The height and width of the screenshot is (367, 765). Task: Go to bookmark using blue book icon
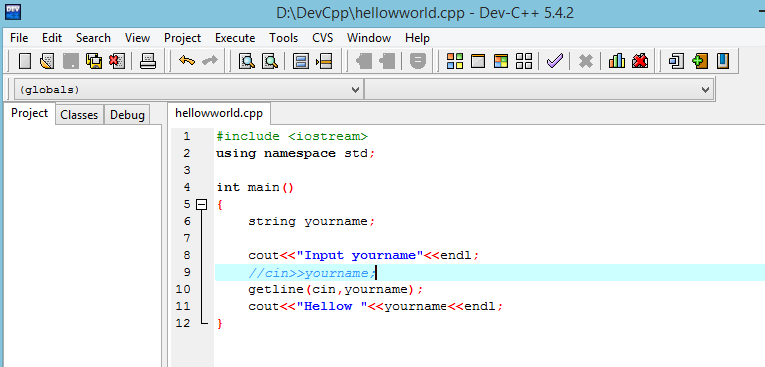(x=723, y=61)
